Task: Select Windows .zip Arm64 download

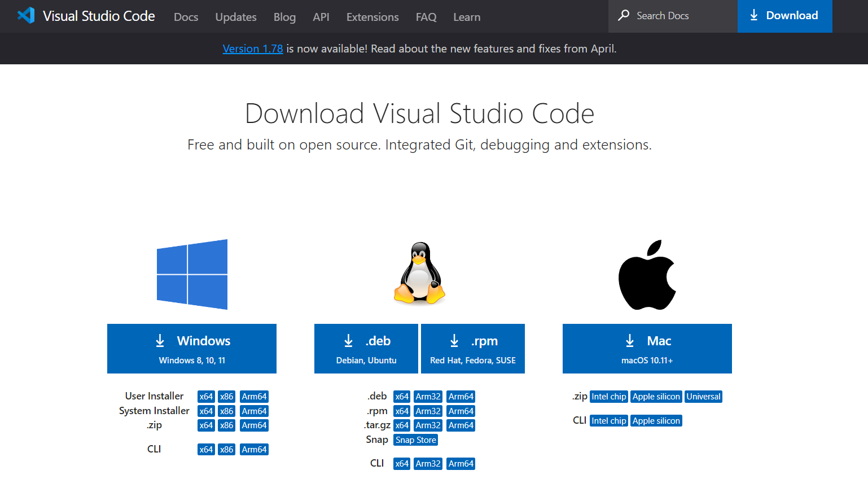Action: click(x=254, y=425)
